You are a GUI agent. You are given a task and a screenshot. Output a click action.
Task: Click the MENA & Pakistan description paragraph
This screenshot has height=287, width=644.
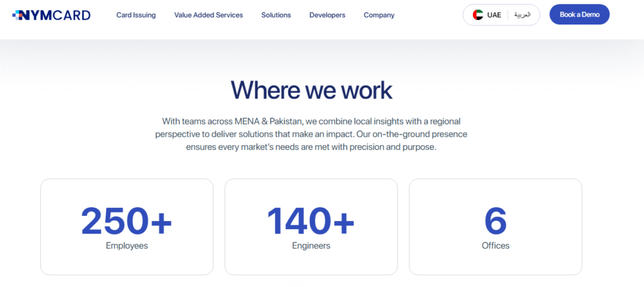pyautogui.click(x=311, y=133)
